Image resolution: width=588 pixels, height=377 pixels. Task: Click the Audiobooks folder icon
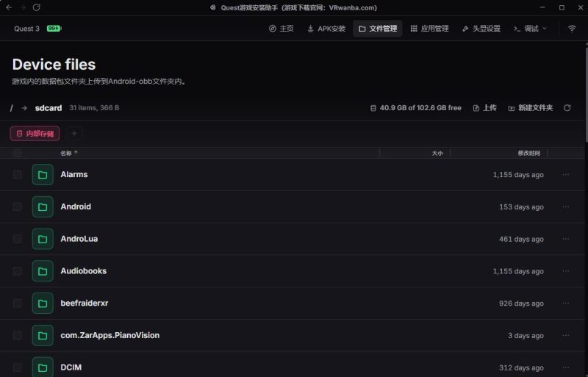pyautogui.click(x=43, y=271)
